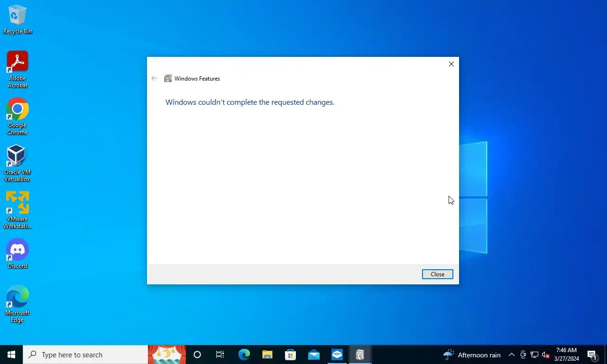Viewport: 607px width, 364px height.
Task: Select the Oracle VM VirtualBox shortcut
Action: [18, 164]
